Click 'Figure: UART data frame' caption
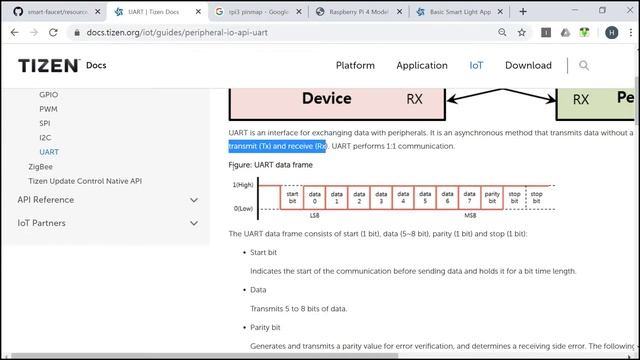The height and width of the screenshot is (360, 640). [x=270, y=165]
